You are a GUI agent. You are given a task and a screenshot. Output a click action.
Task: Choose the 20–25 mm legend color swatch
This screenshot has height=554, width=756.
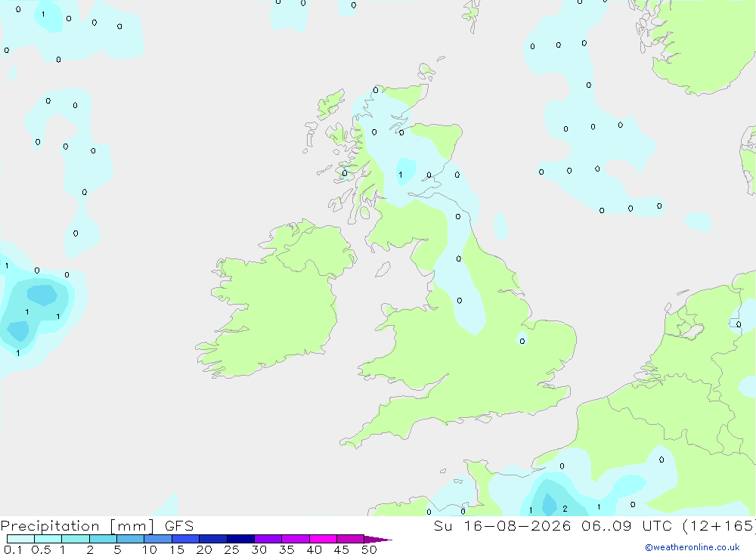213,539
